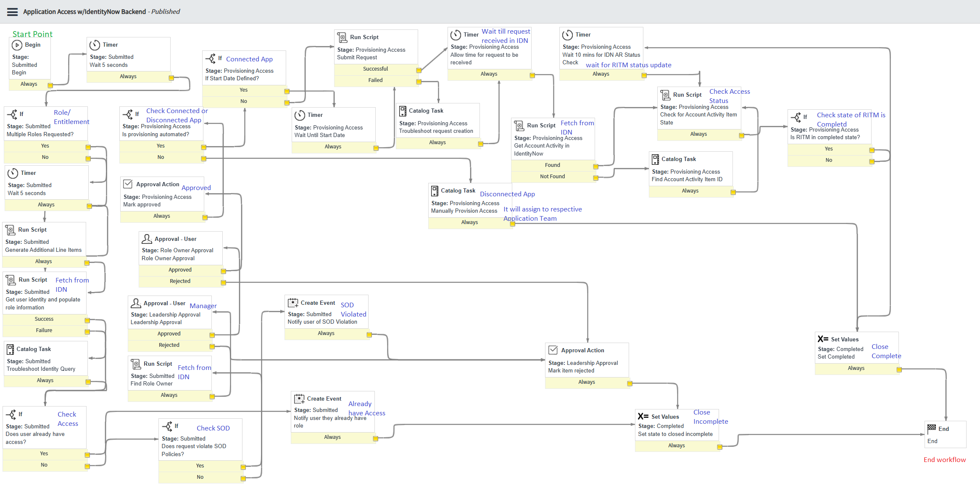Click the Manually Provision Access catalog task icon
This screenshot has width=980, height=491.
pos(435,191)
